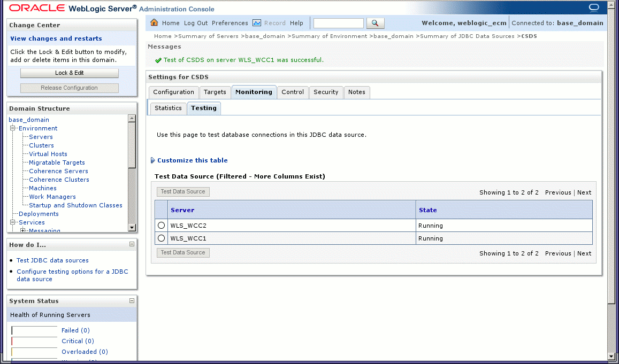Image resolution: width=619 pixels, height=364 pixels.
Task: Open the Customize this table link
Action: point(192,160)
